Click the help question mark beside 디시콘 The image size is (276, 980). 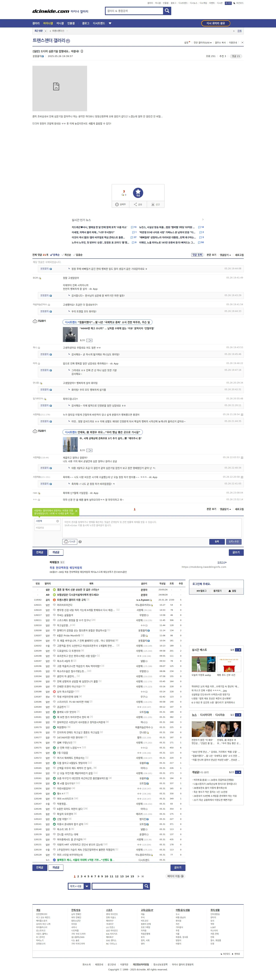[x=80, y=542]
